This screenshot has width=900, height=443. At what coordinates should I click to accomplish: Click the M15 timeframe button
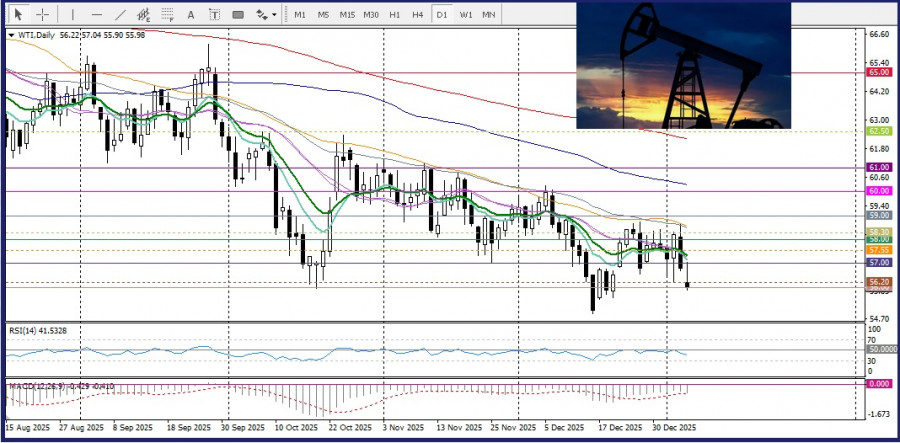[x=347, y=15]
